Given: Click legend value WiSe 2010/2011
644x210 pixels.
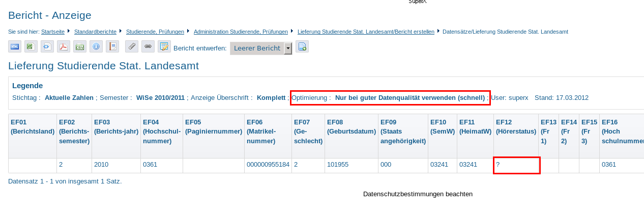Looking at the screenshot, I should pos(160,97).
